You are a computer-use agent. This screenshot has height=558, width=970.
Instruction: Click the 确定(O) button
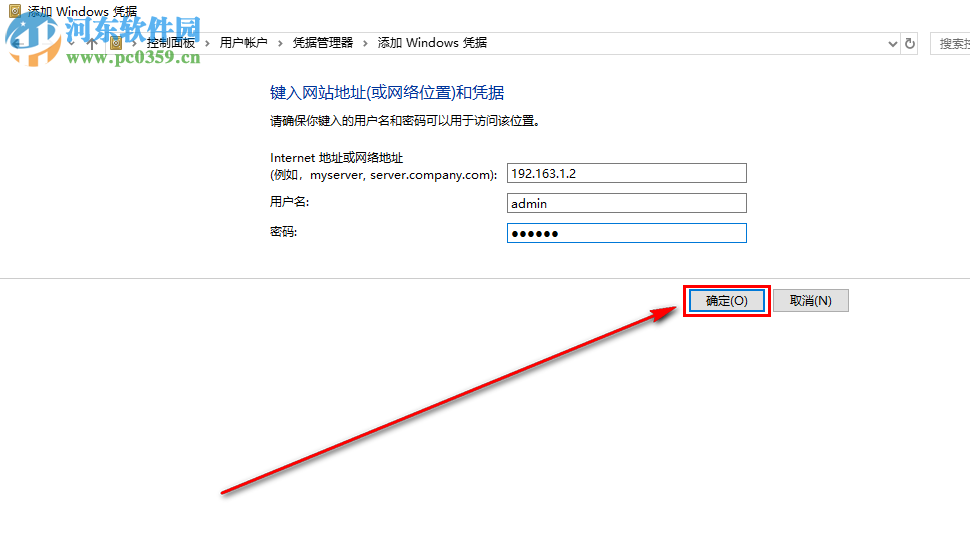pos(726,301)
